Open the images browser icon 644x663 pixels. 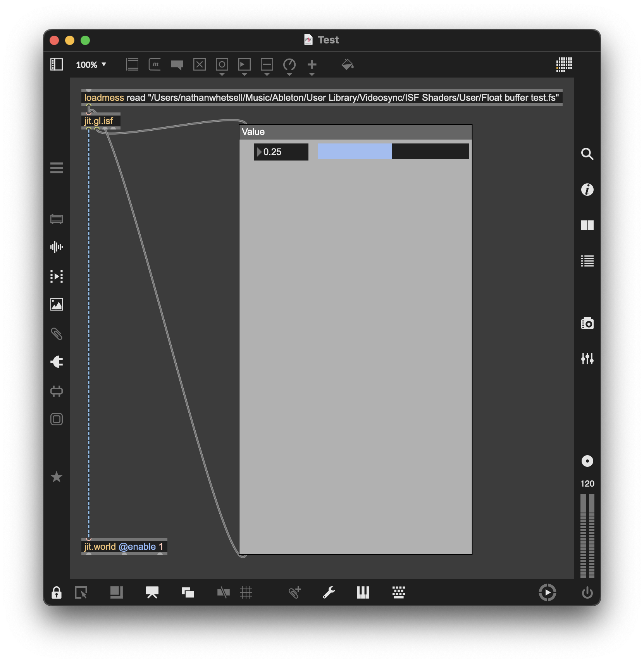click(x=57, y=304)
